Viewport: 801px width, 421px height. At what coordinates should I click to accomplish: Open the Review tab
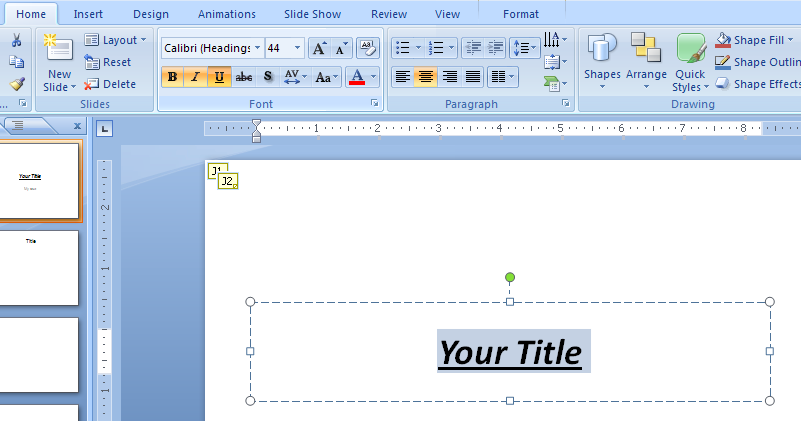tap(389, 14)
